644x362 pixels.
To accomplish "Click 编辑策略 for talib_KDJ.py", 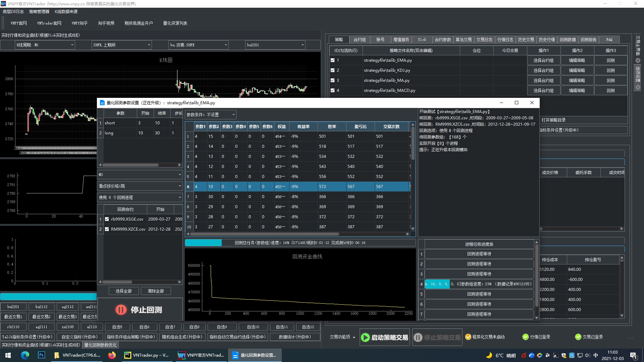I will tap(577, 70).
